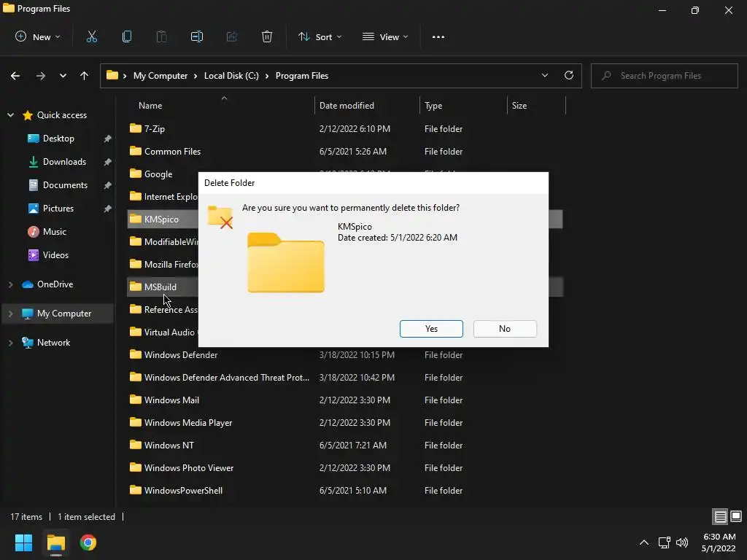Click the Share icon in toolbar
The image size is (747, 560).
(x=231, y=36)
